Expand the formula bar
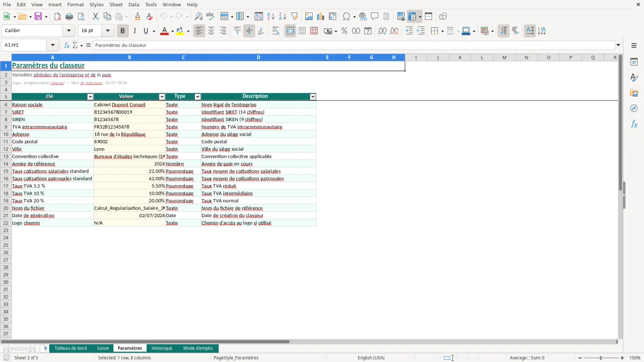 (618, 46)
